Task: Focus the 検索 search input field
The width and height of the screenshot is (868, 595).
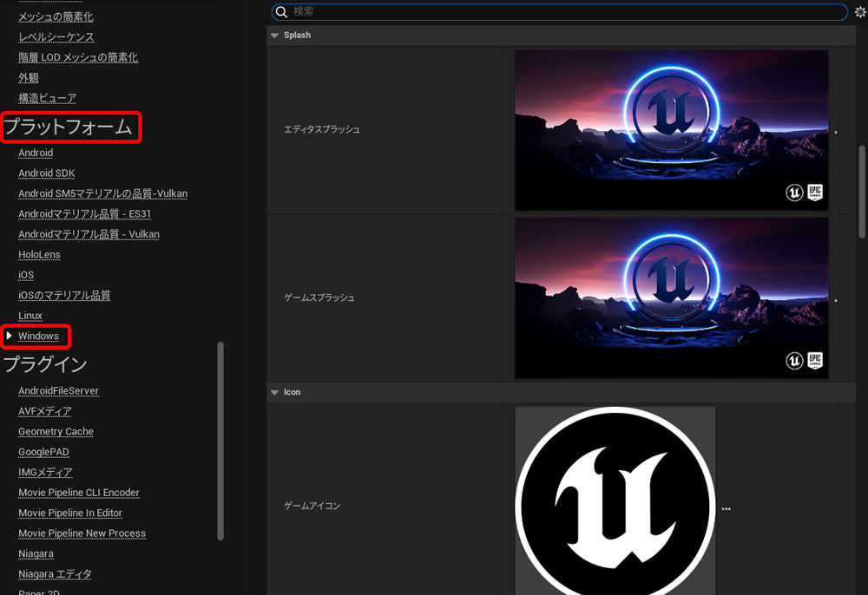Action: coord(559,11)
